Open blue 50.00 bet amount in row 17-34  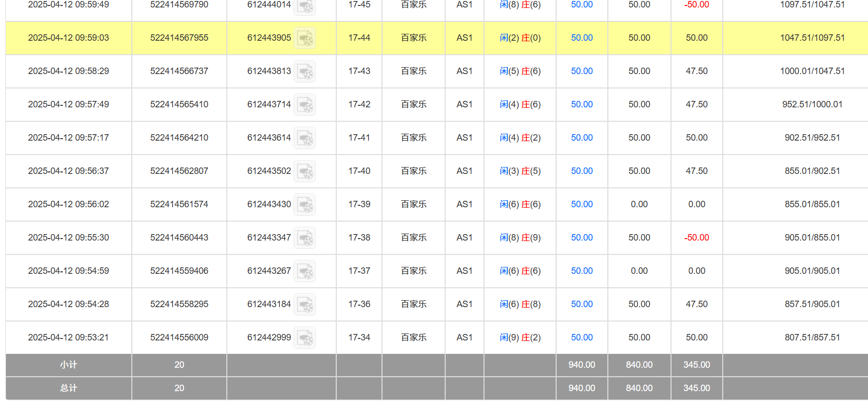[x=581, y=337]
